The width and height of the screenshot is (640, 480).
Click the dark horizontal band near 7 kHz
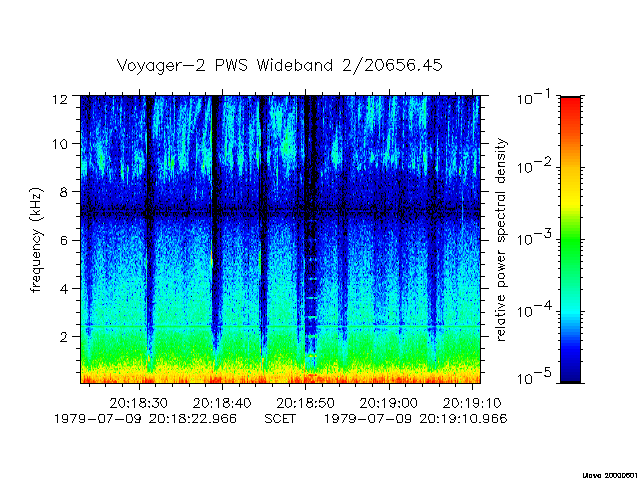pyautogui.click(x=280, y=212)
